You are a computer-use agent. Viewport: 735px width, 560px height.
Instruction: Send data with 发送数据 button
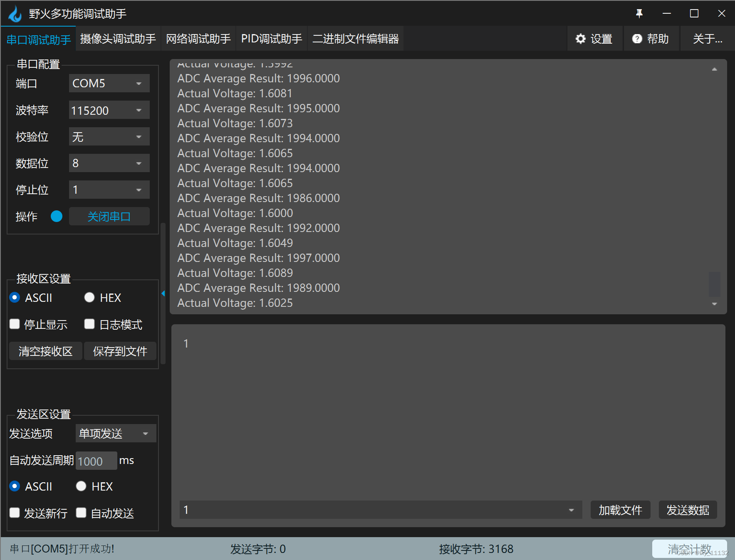[x=688, y=510]
